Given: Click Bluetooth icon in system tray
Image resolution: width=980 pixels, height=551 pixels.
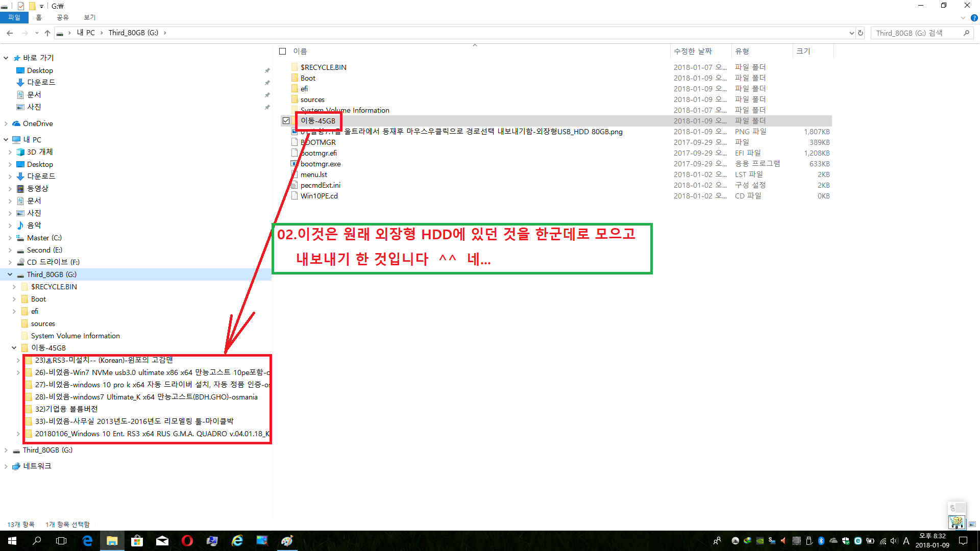Looking at the screenshot, I should (x=821, y=541).
